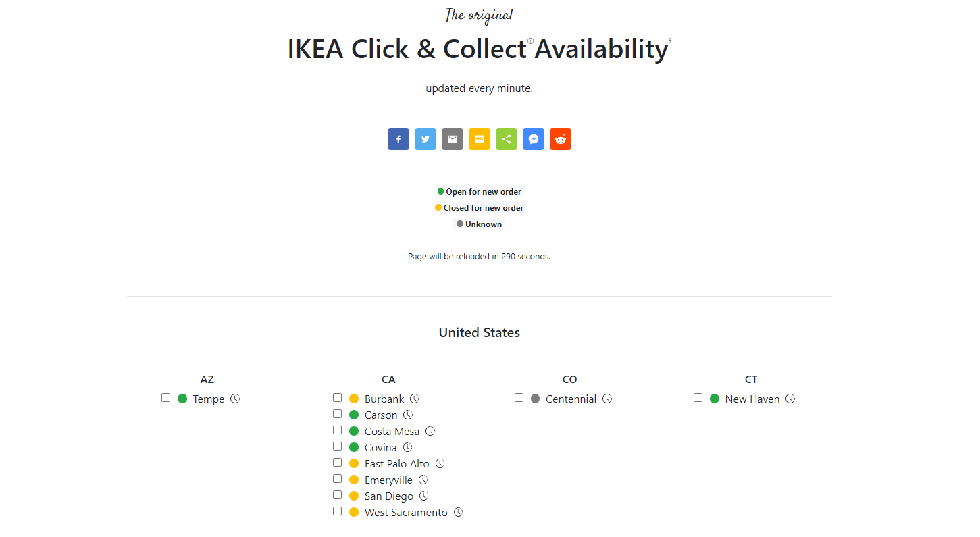Share the page on Reddit
980x537 pixels.
[x=561, y=139]
